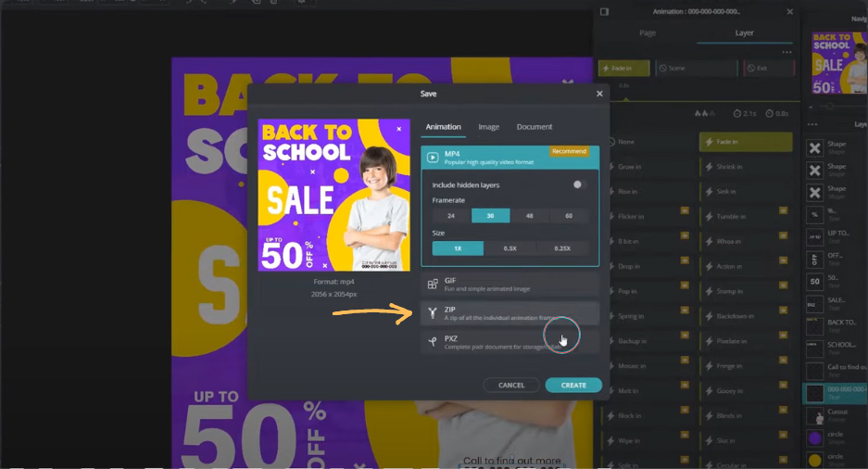Choose the Spring in animation
Viewport: 868px width, 469px height.
648,316
